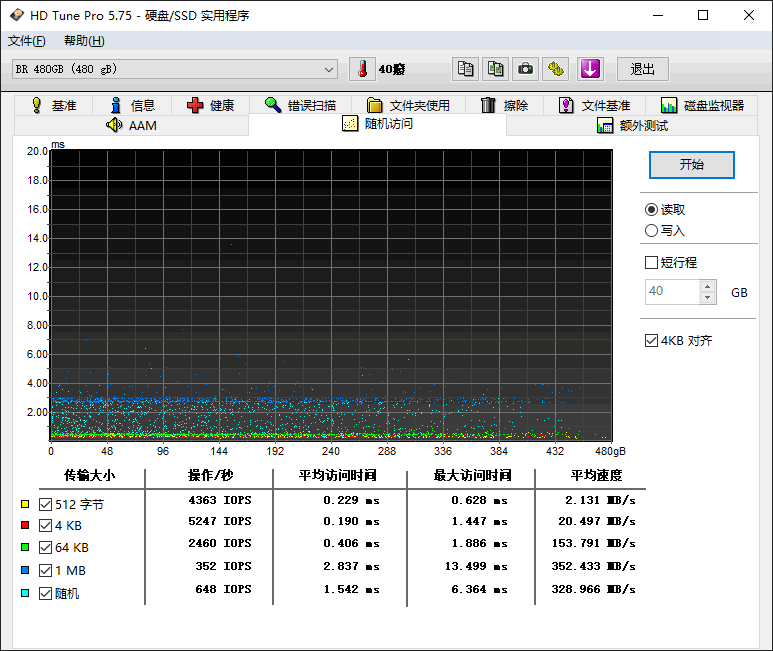Increase the short stroke GB spinner value
Image resolution: width=773 pixels, height=651 pixels.
tap(708, 287)
